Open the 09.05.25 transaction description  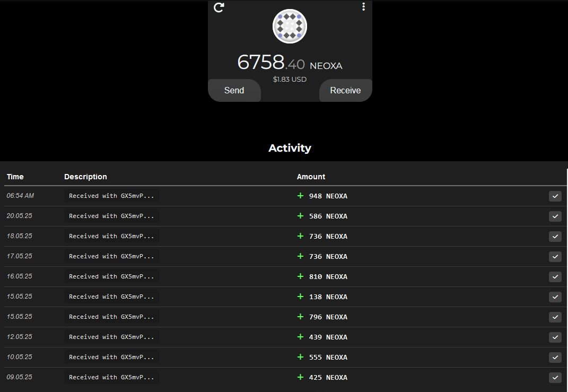[x=111, y=378]
